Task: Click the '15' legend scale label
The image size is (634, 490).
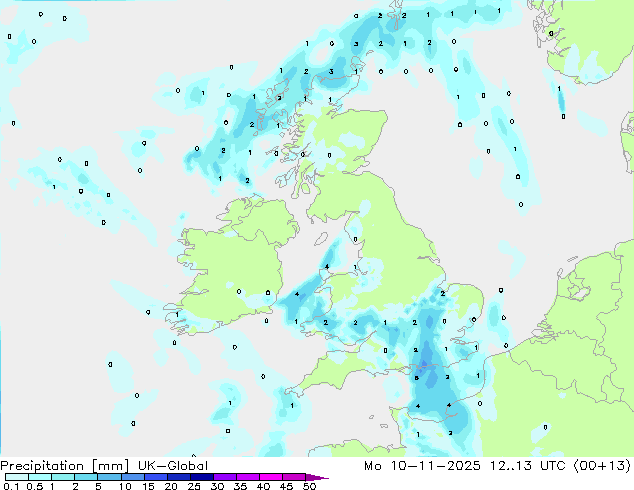Action: coord(148,486)
